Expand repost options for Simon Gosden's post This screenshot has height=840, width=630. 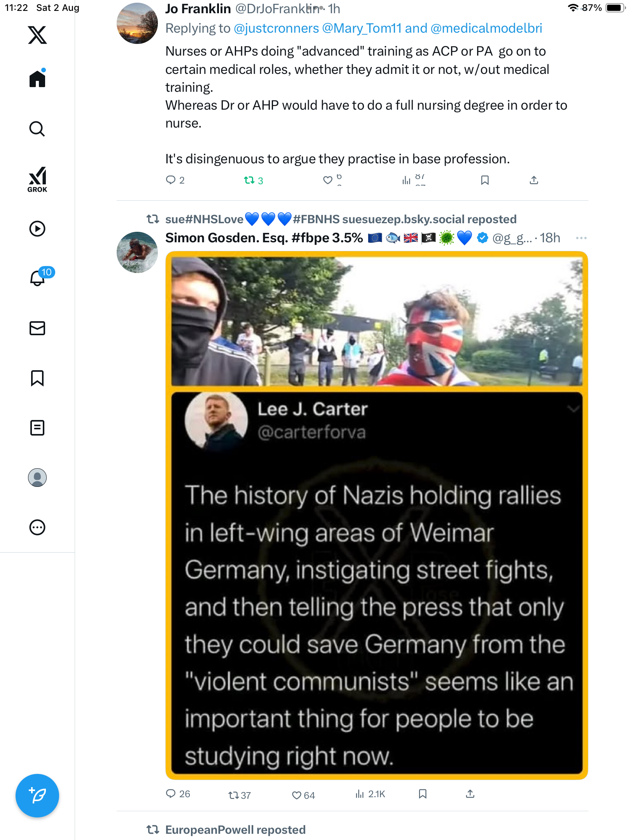pyautogui.click(x=234, y=795)
